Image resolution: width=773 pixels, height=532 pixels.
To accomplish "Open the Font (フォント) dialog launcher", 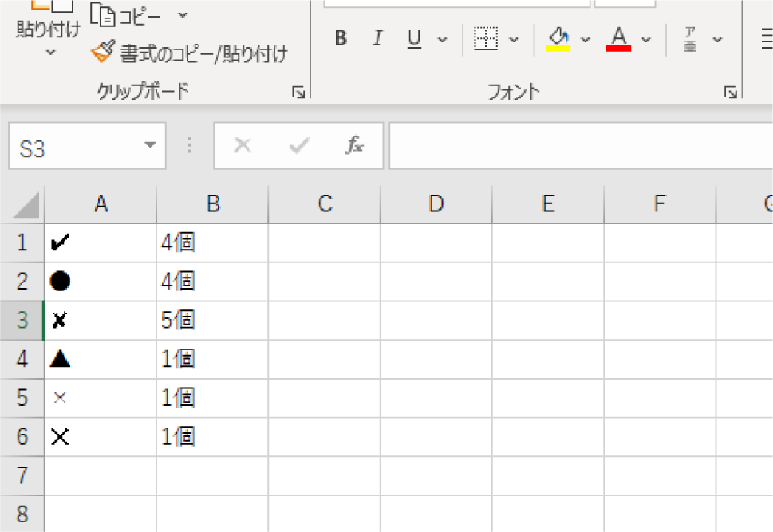I will [x=731, y=93].
